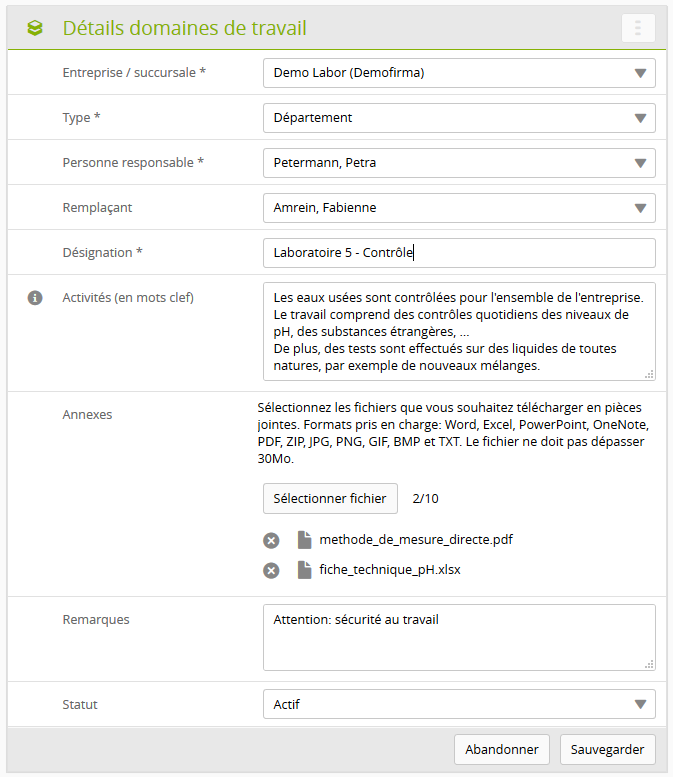Screen dimensions: 673x777
Task: Click into the Activités text area
Action: coord(459,331)
